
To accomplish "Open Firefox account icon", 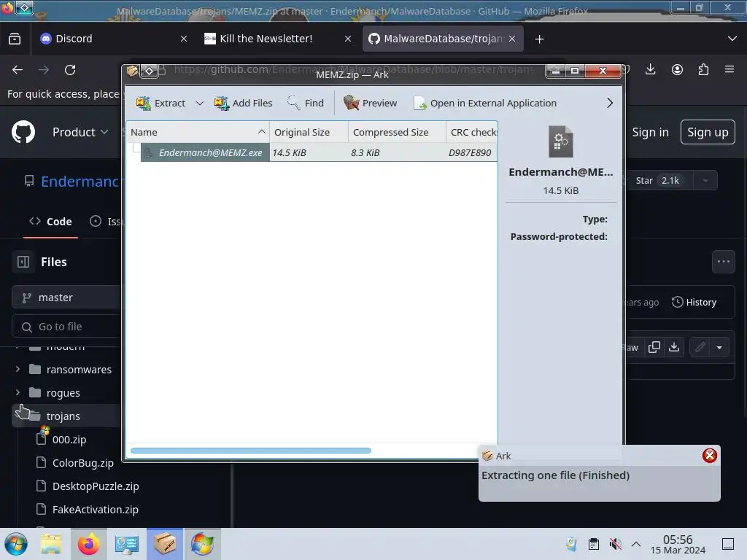I will [677, 69].
